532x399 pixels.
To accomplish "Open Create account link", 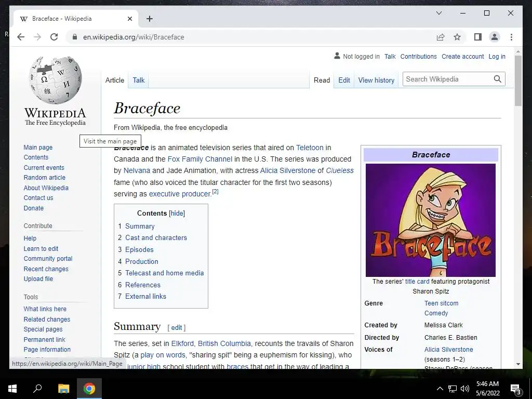I will coord(462,56).
